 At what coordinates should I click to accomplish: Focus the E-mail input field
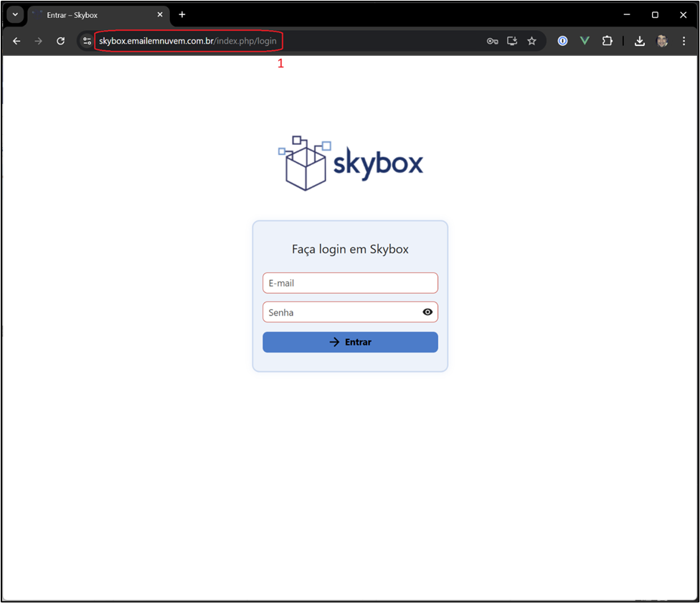click(350, 283)
